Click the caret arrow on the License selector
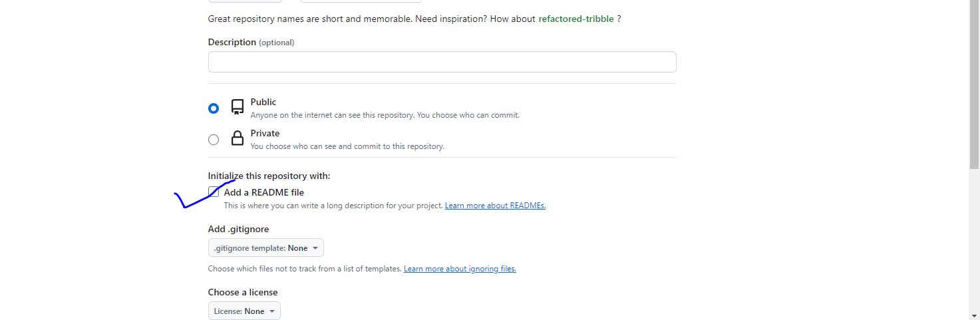980x320 pixels. 272,311
